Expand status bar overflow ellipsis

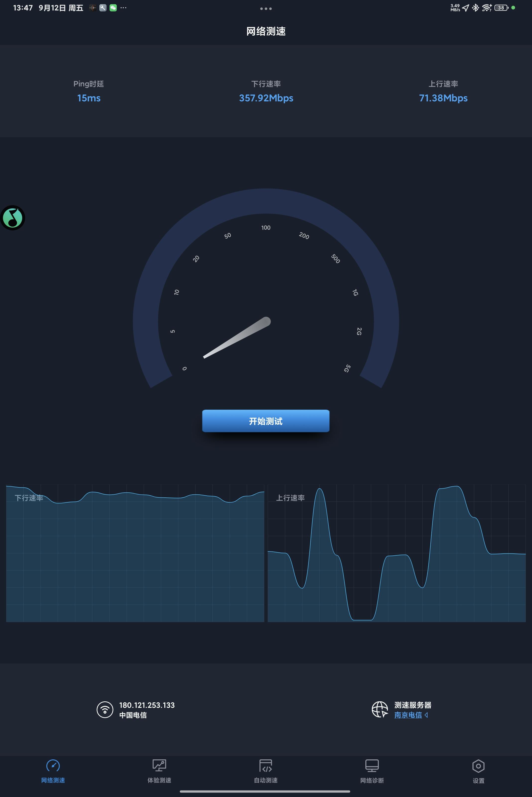[124, 8]
